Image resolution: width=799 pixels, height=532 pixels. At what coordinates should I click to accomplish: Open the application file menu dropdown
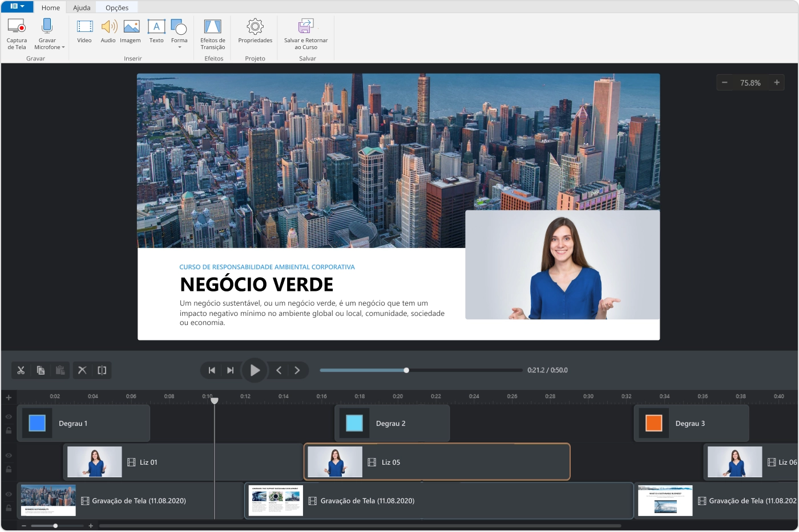(17, 7)
